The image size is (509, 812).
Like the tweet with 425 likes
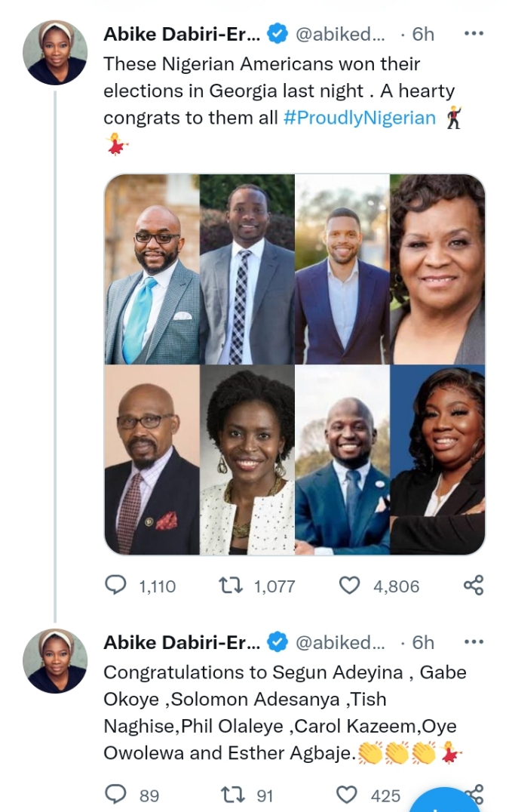coord(346,795)
